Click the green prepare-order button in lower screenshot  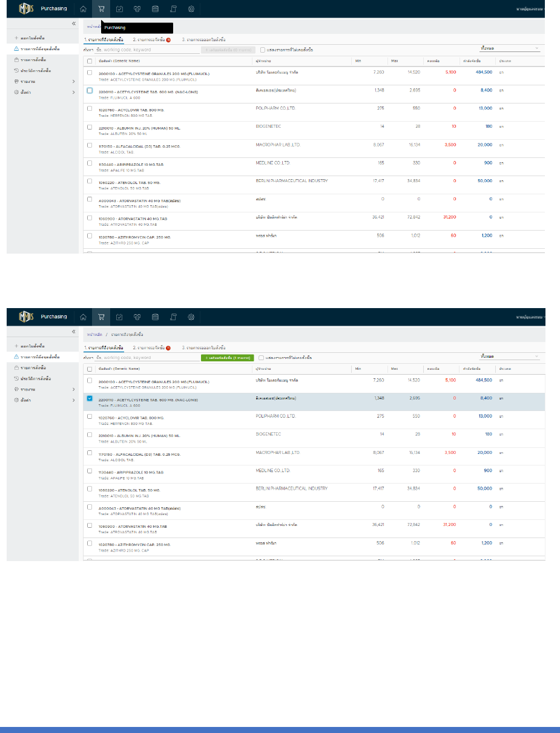point(227,358)
